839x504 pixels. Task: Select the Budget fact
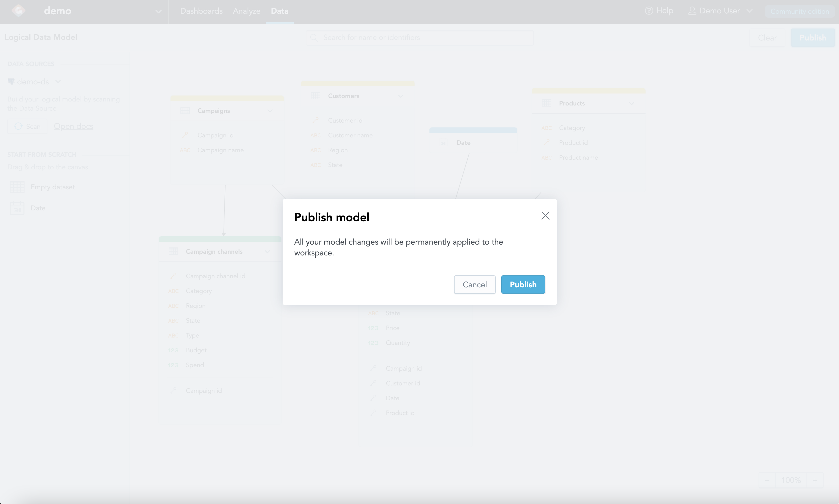click(x=196, y=350)
